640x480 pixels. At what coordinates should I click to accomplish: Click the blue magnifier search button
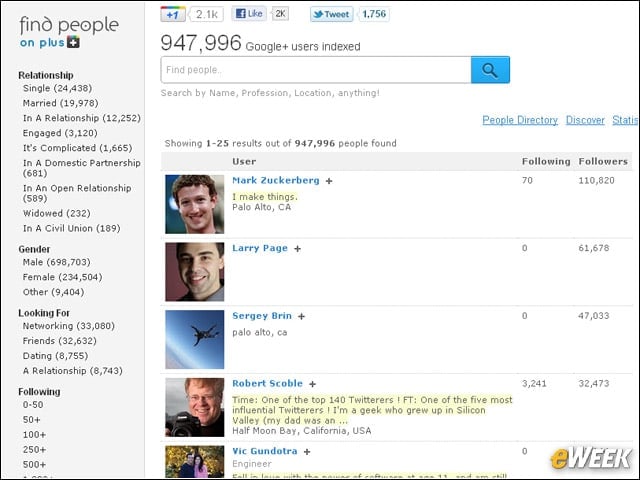[490, 70]
